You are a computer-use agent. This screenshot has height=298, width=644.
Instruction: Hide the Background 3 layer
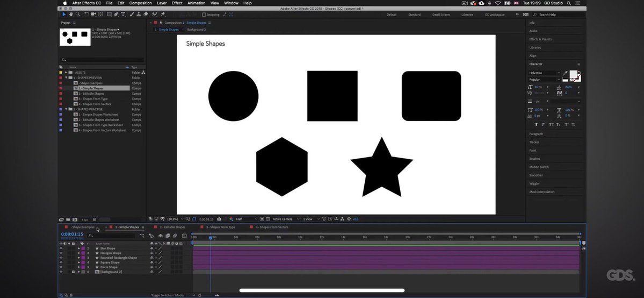61,272
